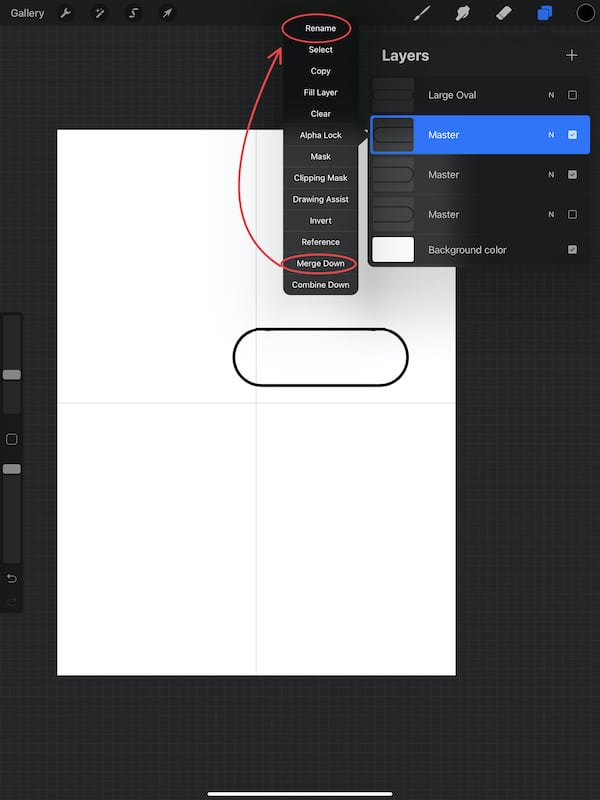Tap the Layers panel title
Screen dimensions: 600x800
(405, 56)
